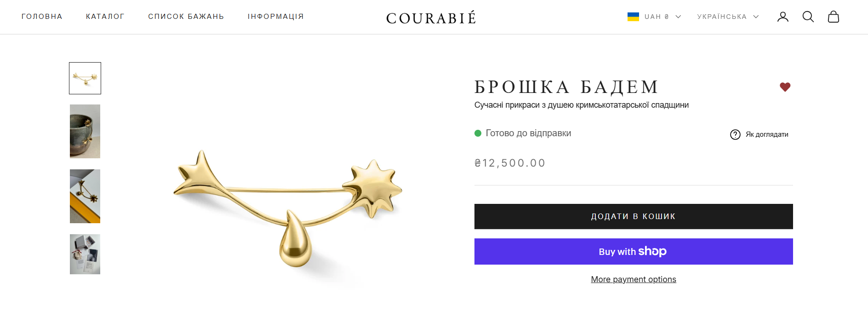Open the search magnifier icon

(x=808, y=17)
